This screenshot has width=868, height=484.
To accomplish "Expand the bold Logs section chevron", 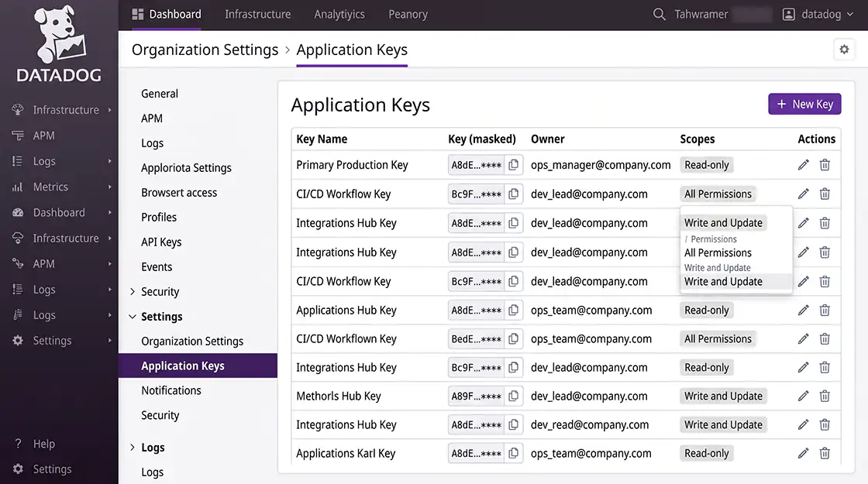I will 133,448.
